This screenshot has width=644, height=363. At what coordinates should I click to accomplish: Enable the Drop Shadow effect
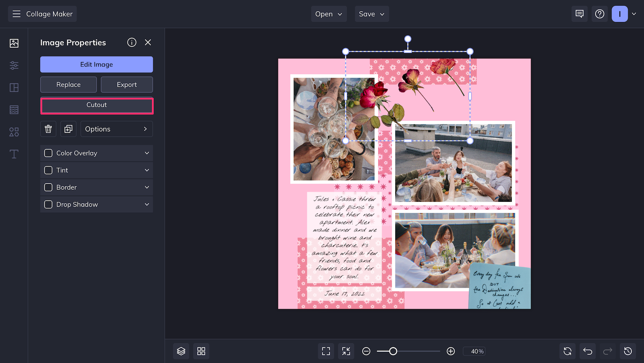pos(48,204)
